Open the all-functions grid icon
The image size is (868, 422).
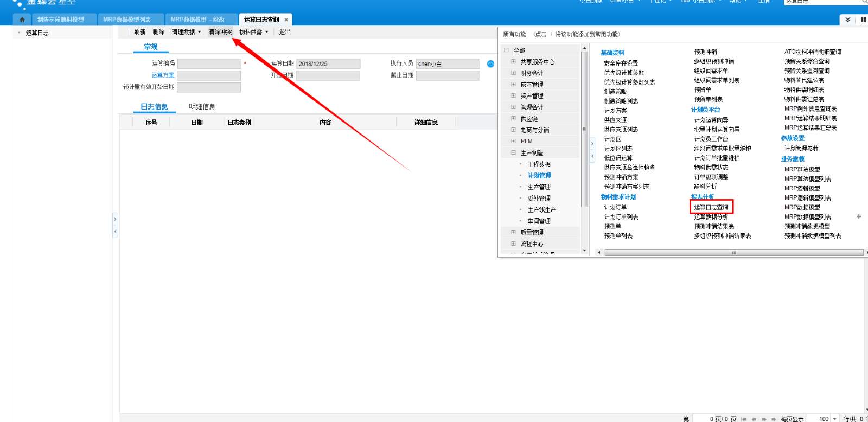[x=863, y=20]
